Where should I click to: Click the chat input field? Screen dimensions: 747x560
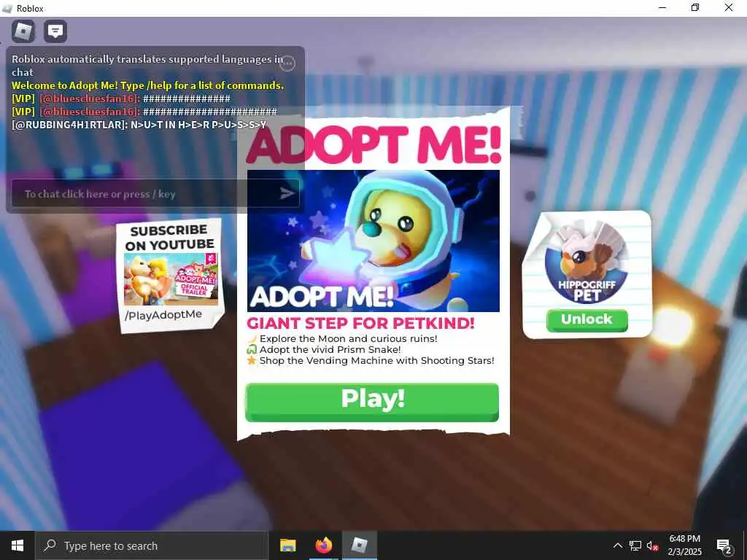[155, 193]
